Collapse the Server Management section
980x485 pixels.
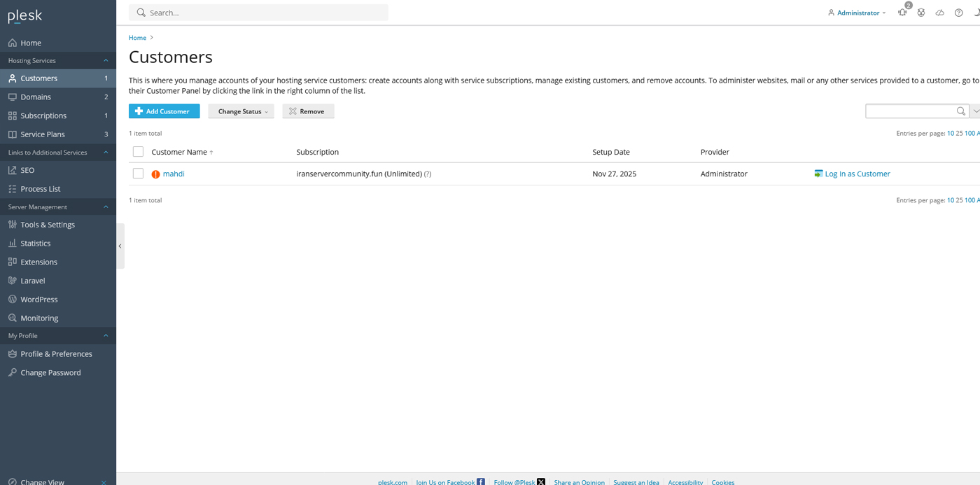click(106, 207)
